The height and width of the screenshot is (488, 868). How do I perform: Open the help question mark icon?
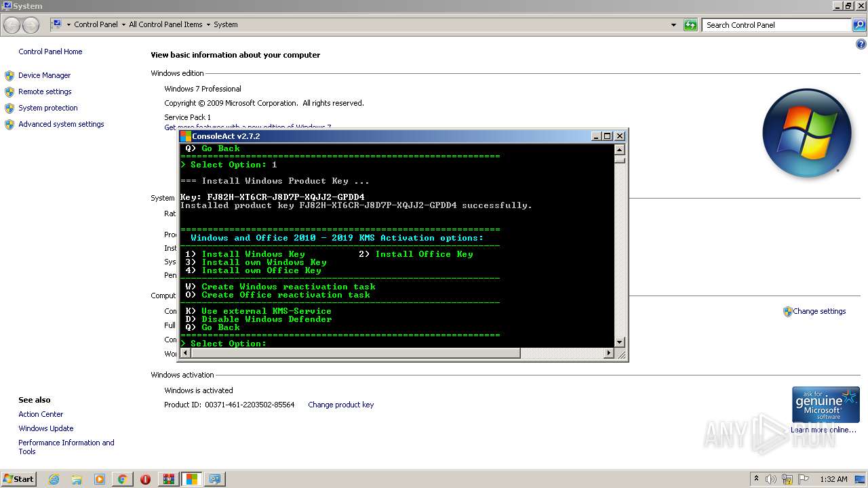861,45
